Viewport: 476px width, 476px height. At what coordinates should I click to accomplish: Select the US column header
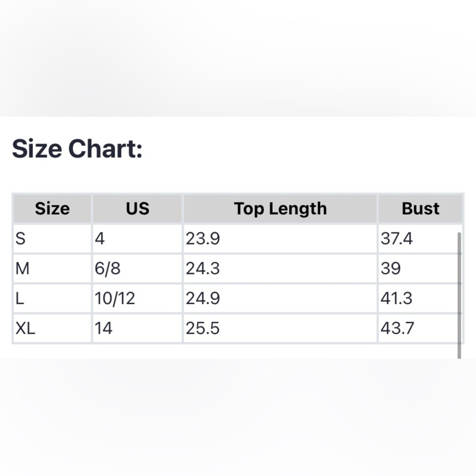click(138, 208)
